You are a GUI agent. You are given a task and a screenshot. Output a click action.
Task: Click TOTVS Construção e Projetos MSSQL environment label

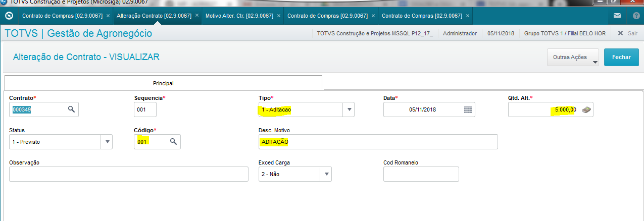(x=375, y=33)
